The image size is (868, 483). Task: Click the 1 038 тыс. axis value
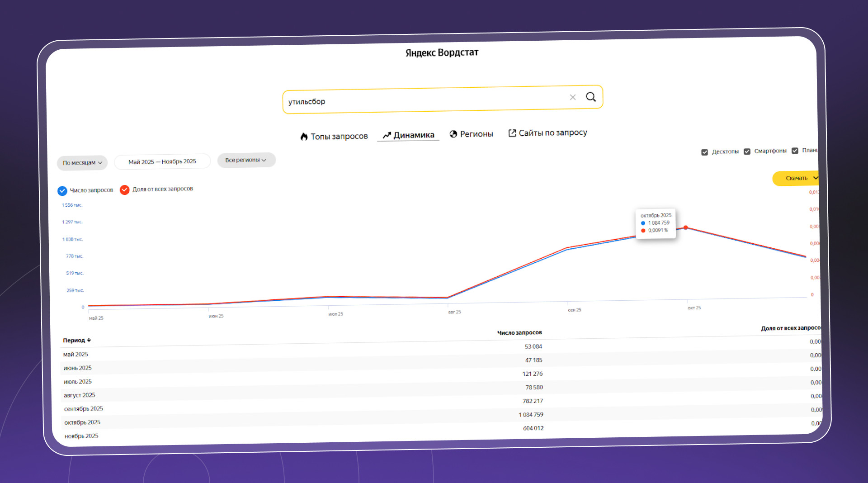coord(73,239)
